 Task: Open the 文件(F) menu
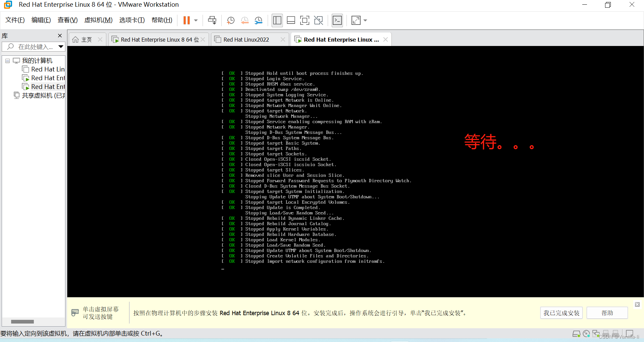(15, 20)
